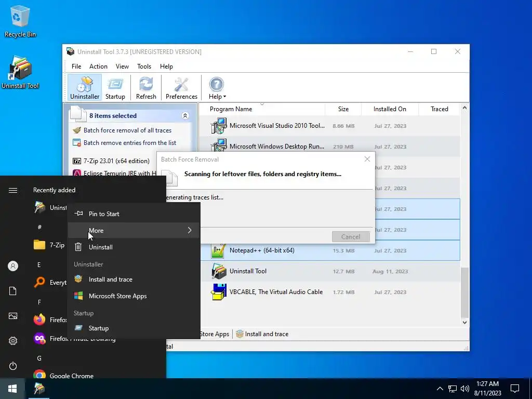Open volume icon in system tray

pos(465,389)
